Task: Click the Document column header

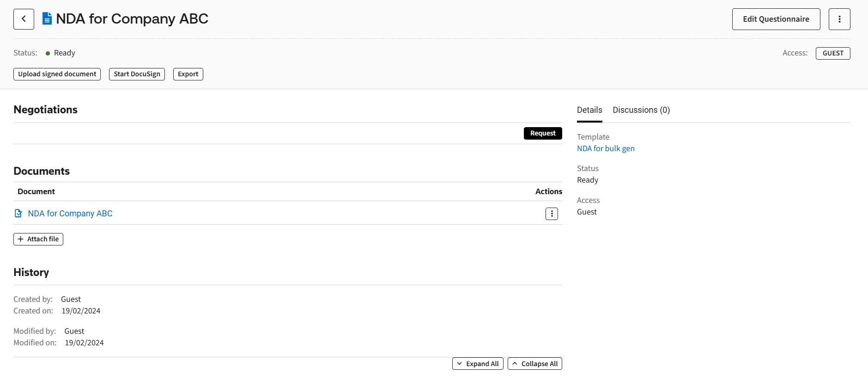Action: [x=36, y=191]
